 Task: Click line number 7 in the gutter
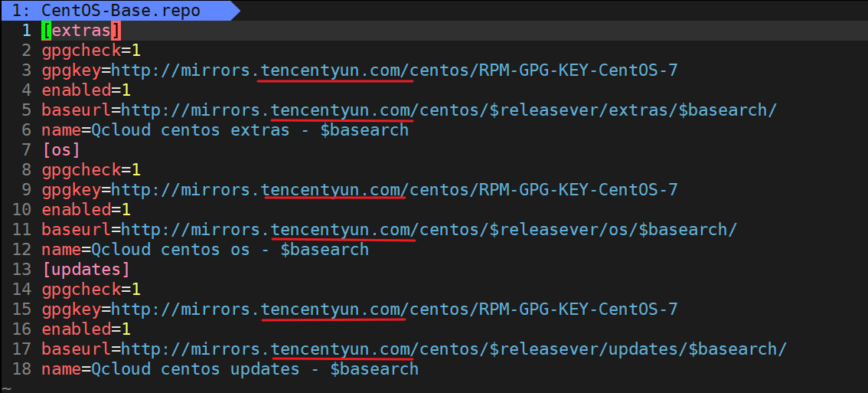[x=26, y=150]
